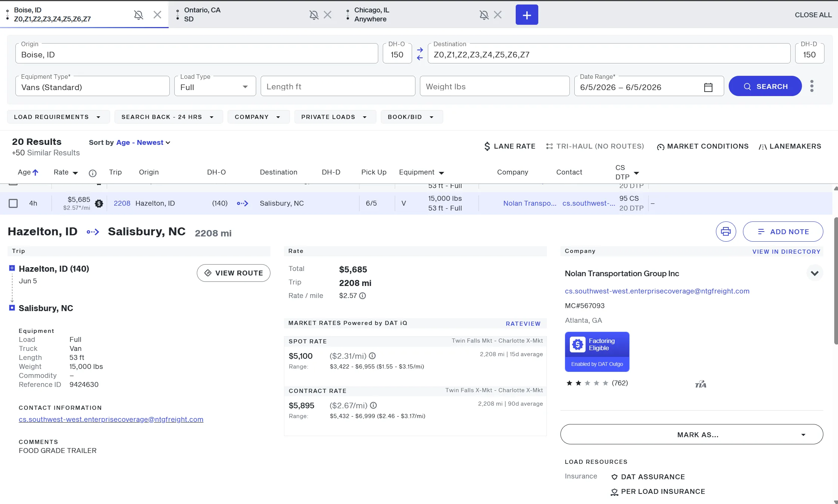Screen dimensions: 838x504
Task: Expand Search Back - 24 HRS filter
Action: [x=168, y=117]
